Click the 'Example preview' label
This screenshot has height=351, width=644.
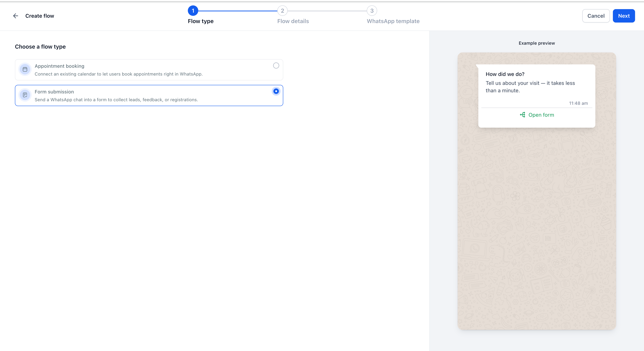[x=537, y=43]
